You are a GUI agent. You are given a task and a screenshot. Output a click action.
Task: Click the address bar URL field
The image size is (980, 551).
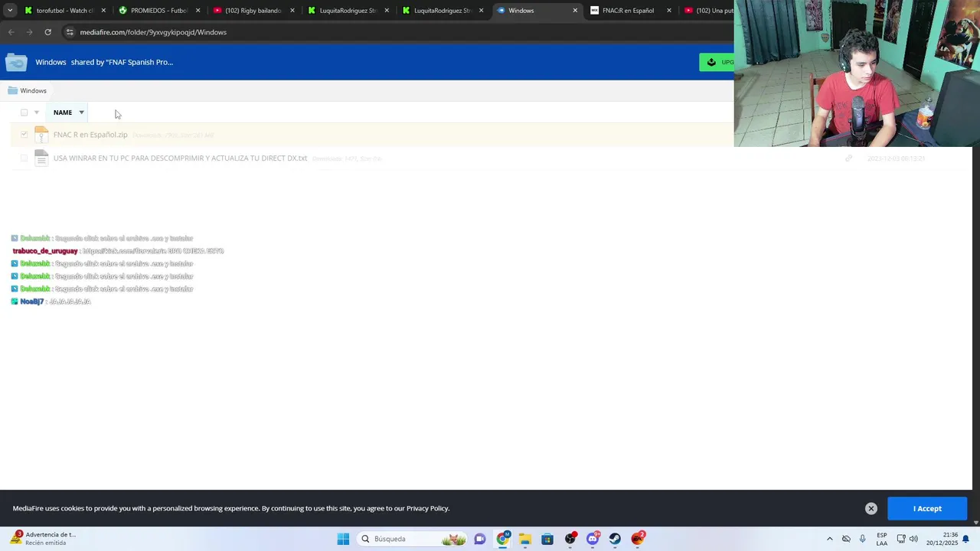(398, 32)
